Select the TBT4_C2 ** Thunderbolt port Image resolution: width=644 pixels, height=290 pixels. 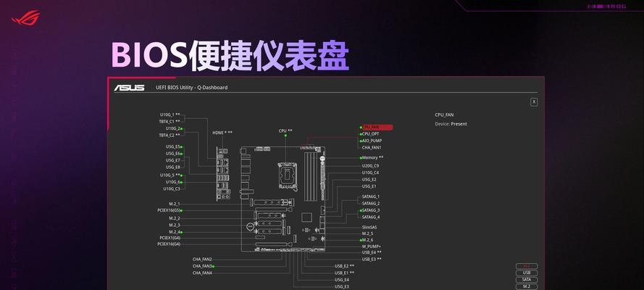[170, 135]
